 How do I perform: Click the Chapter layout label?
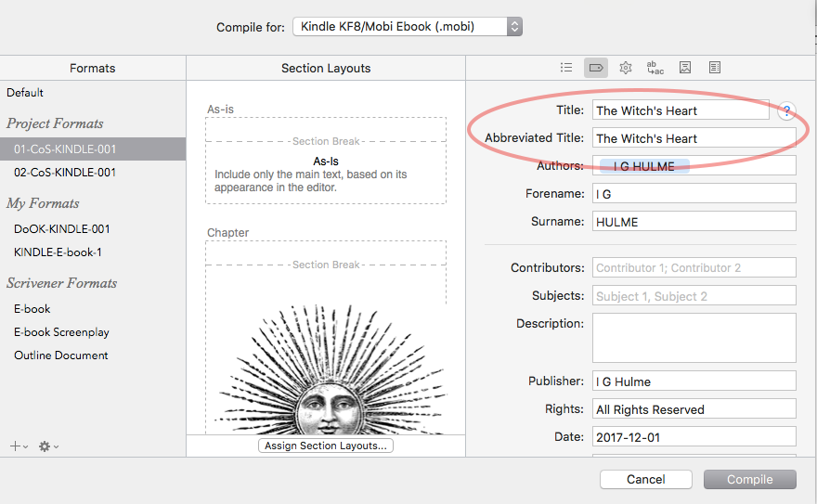[227, 233]
